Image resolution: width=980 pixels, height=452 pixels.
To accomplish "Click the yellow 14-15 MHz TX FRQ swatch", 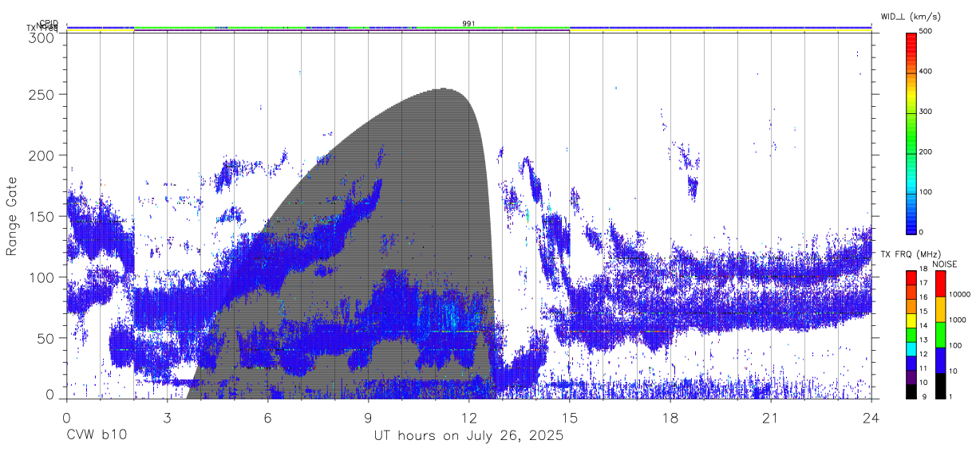I will (911, 320).
